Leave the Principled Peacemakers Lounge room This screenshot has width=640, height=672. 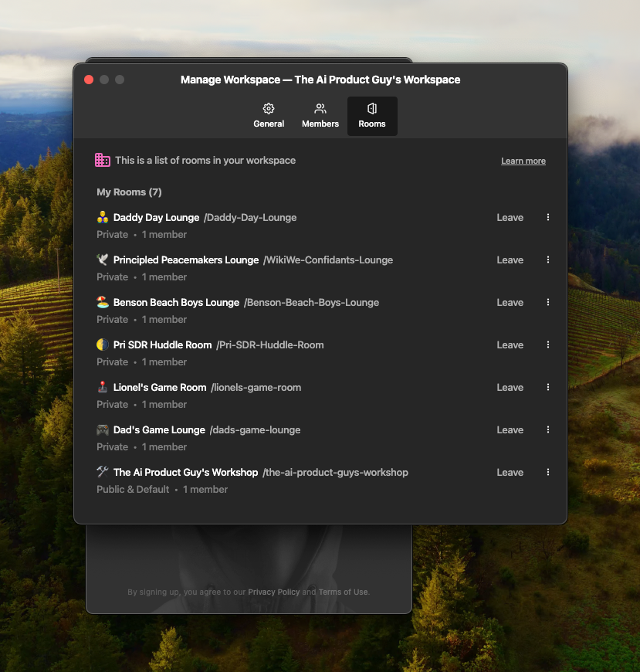click(510, 260)
